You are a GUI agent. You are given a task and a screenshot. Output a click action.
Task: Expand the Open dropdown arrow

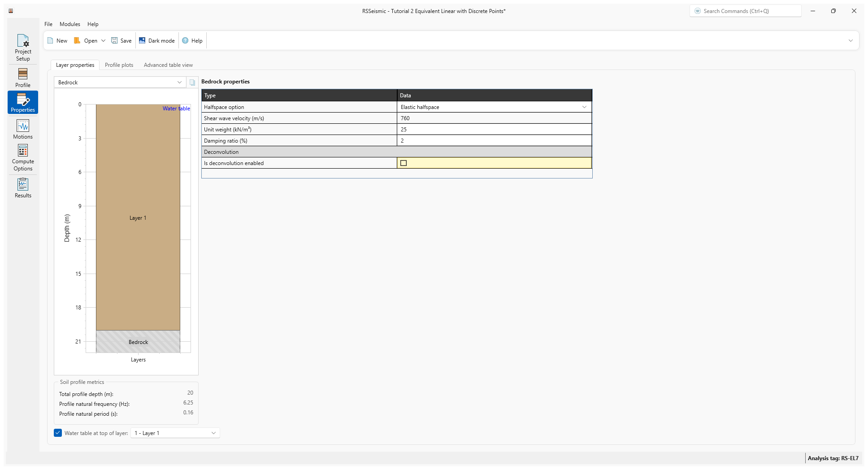click(x=103, y=41)
